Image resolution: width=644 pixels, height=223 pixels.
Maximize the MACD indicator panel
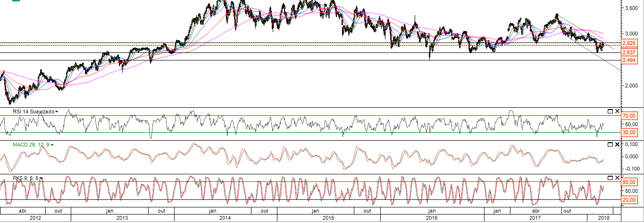point(610,144)
